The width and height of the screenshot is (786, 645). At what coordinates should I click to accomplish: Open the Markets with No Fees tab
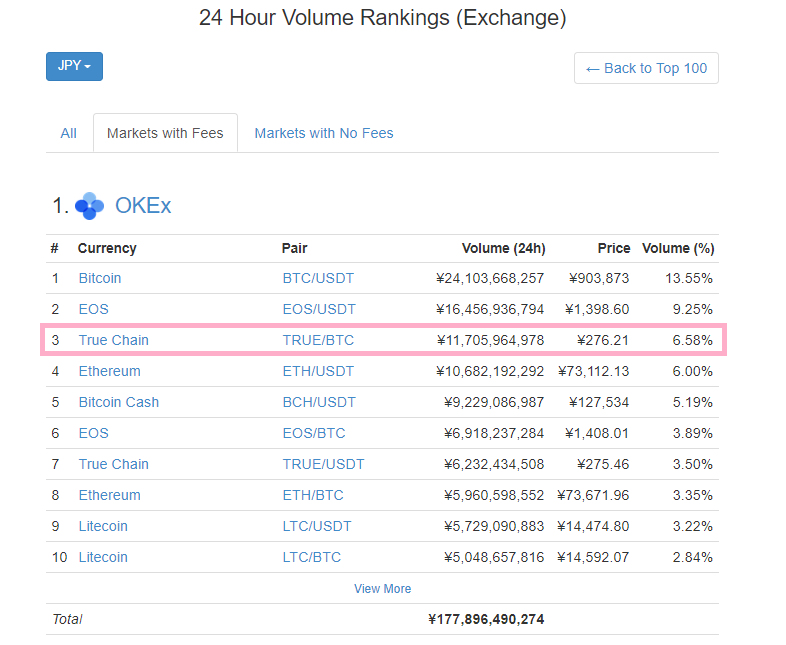tap(323, 133)
